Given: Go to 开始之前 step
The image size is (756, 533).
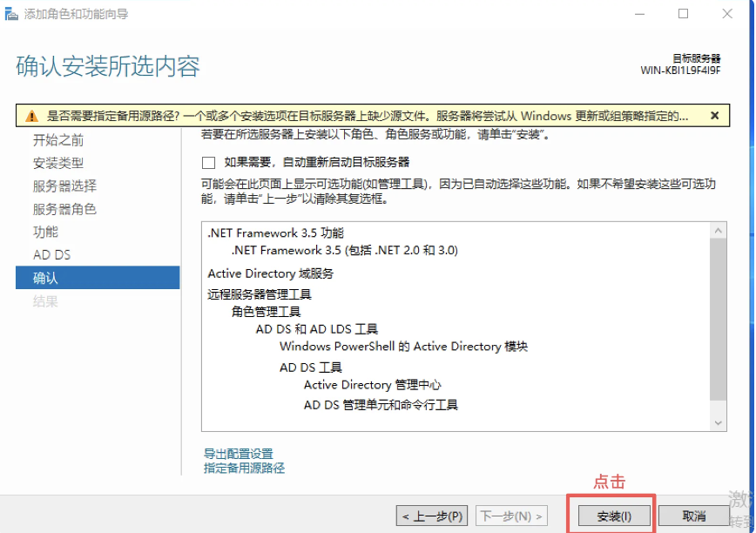Looking at the screenshot, I should pyautogui.click(x=58, y=140).
